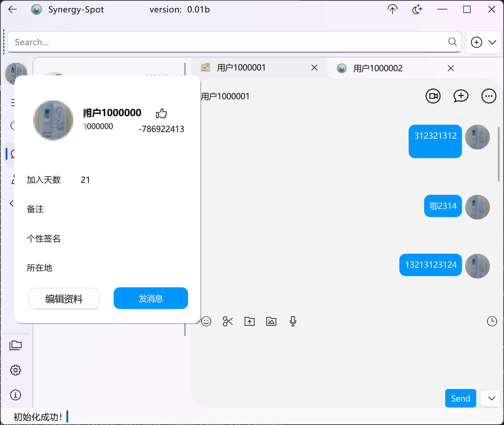This screenshot has width=504, height=425.
Task: Start a new chat via the bubble-plus icon
Action: click(461, 96)
